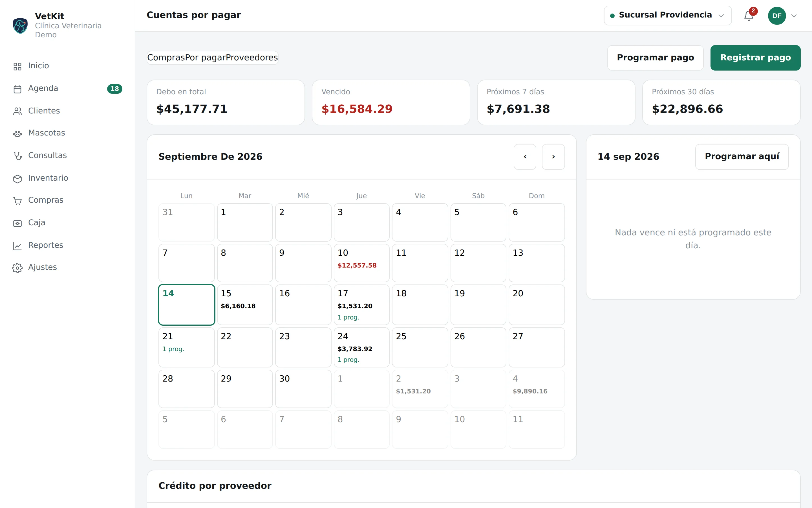Open the Reportes chart icon
The height and width of the screenshot is (508, 812).
17,246
